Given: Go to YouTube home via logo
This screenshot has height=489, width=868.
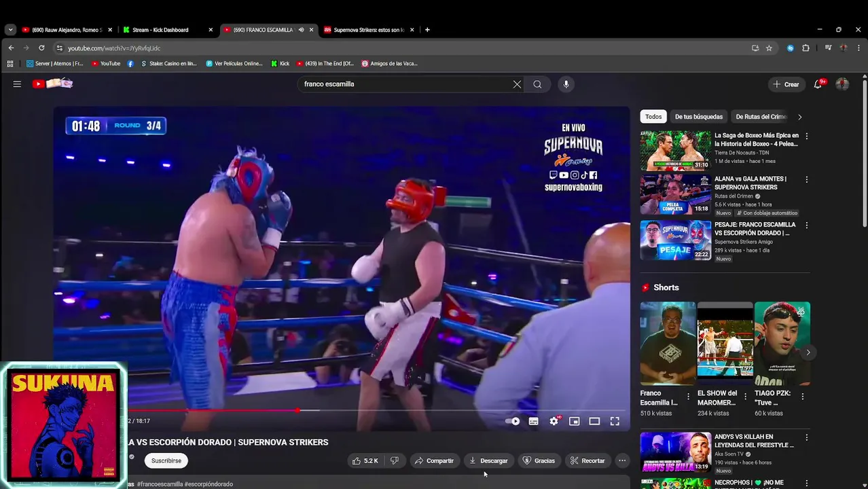Looking at the screenshot, I should [52, 84].
